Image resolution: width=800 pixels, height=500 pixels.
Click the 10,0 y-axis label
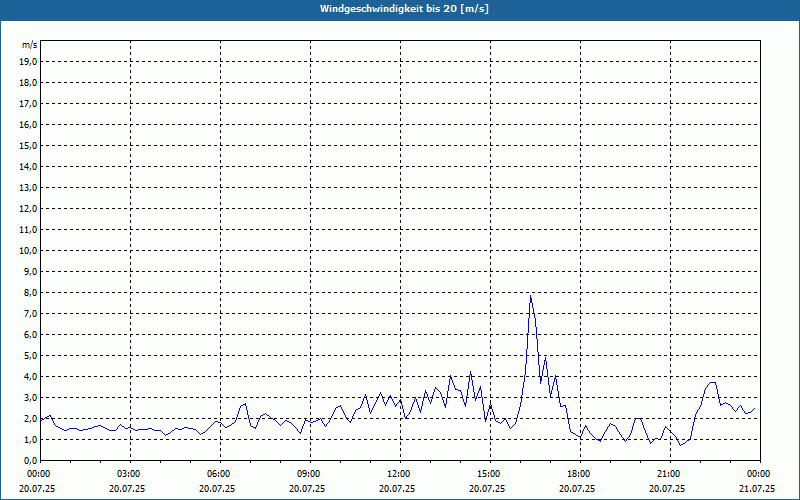click(x=29, y=251)
